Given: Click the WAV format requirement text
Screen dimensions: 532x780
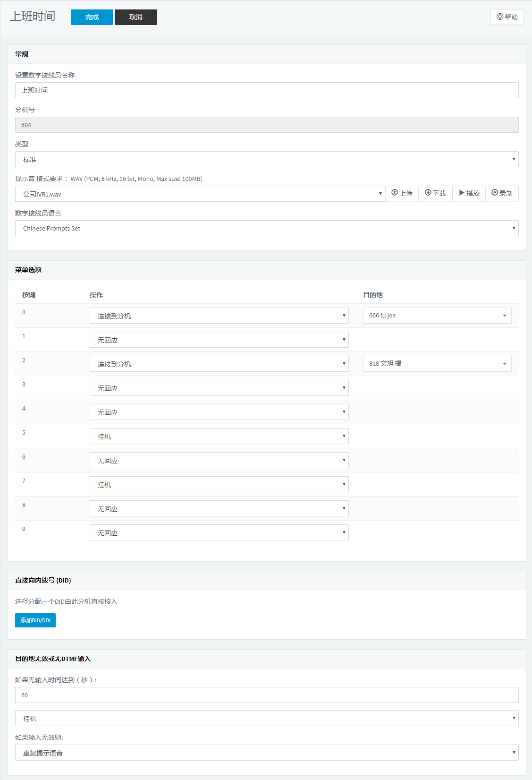Looking at the screenshot, I should coord(136,179).
